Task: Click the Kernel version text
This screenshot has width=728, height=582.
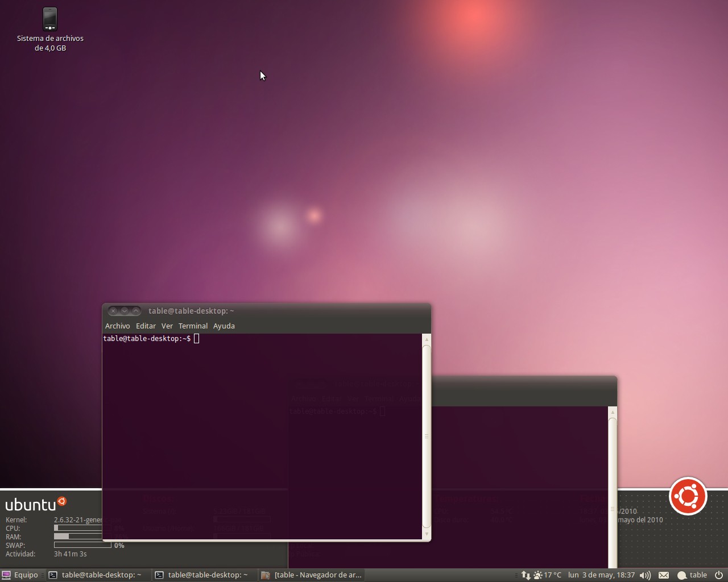Action: (78, 519)
